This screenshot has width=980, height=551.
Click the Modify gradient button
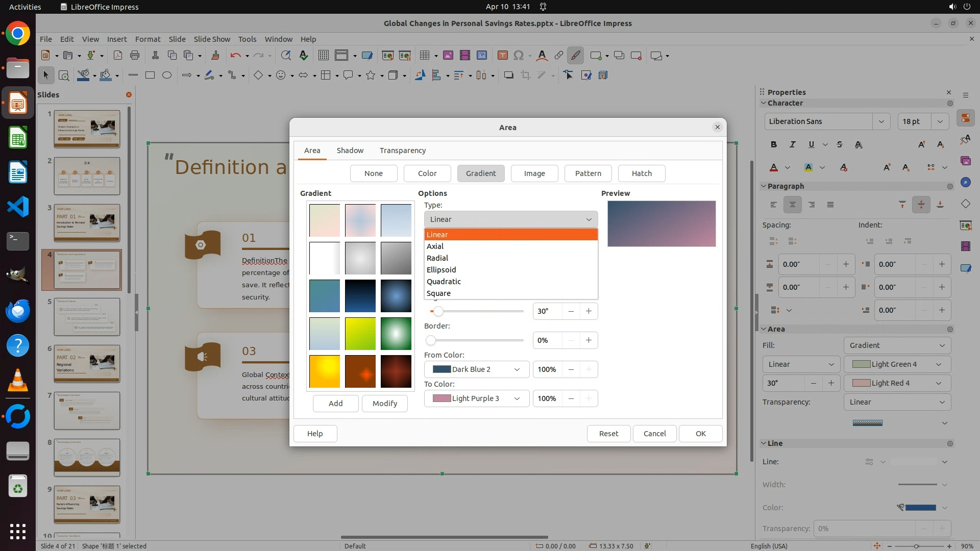pos(384,404)
